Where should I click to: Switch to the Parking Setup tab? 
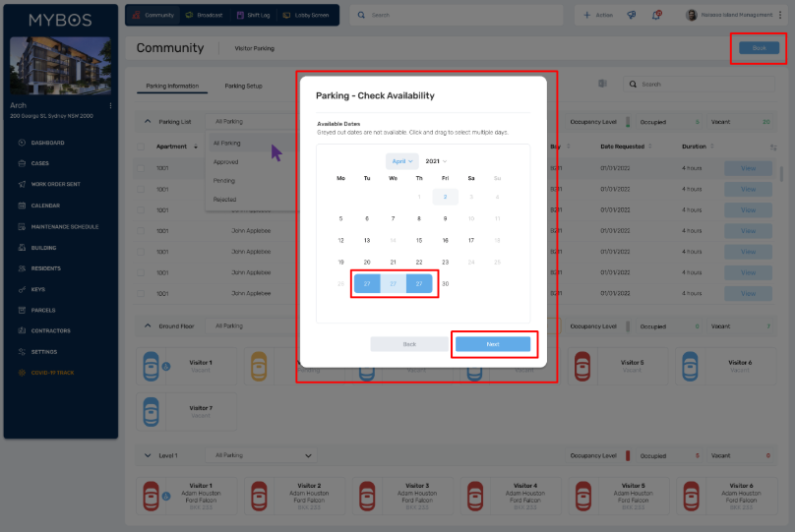tap(243, 86)
